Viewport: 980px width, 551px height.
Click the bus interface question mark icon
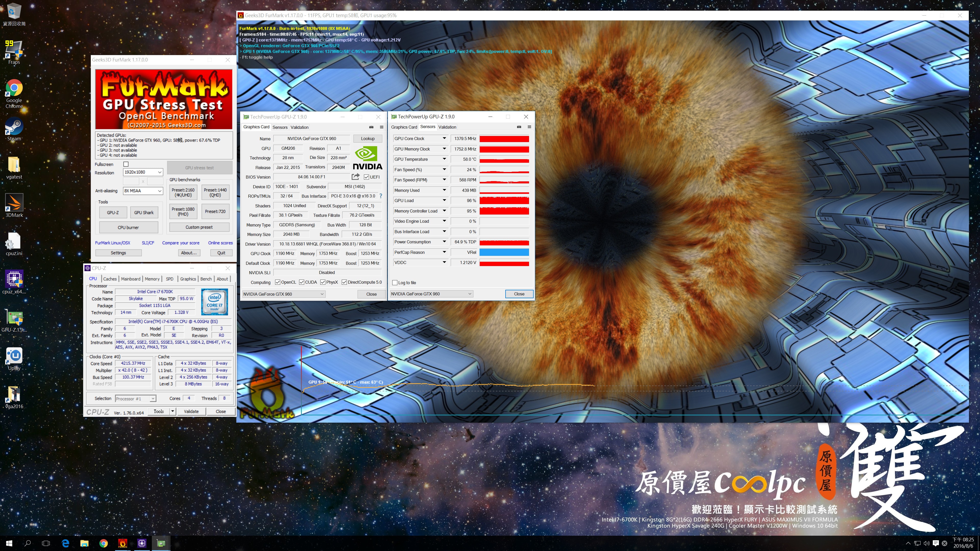click(x=381, y=196)
